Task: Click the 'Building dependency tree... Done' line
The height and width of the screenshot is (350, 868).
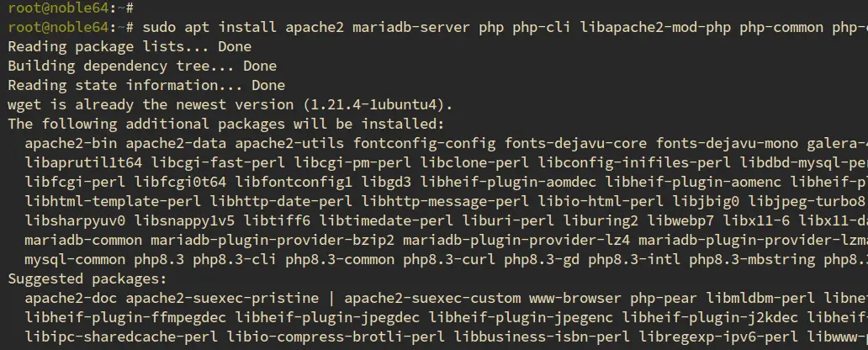Action: [x=142, y=66]
